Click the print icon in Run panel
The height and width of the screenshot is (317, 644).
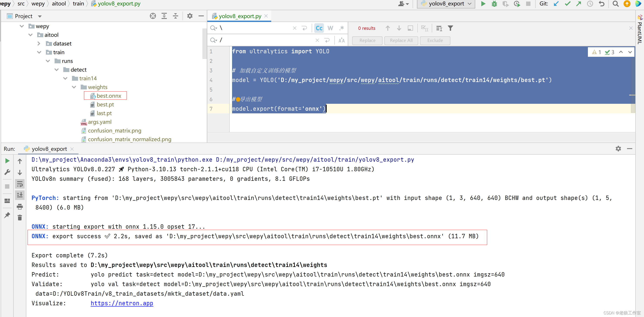20,206
